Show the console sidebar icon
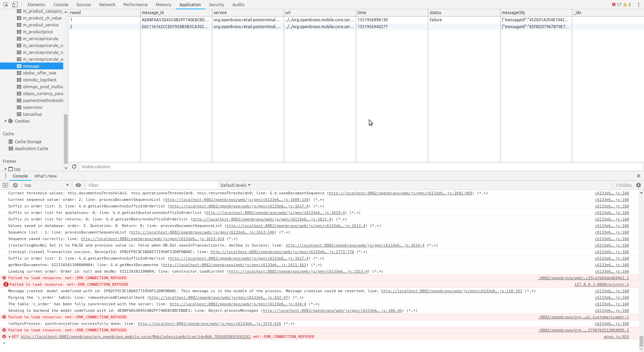The height and width of the screenshot is (352, 644). pyautogui.click(x=5, y=185)
